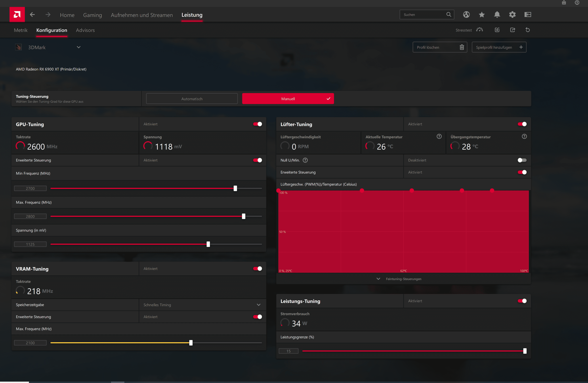Select Automatisch tuning mode button
This screenshot has width=588, height=383.
192,99
